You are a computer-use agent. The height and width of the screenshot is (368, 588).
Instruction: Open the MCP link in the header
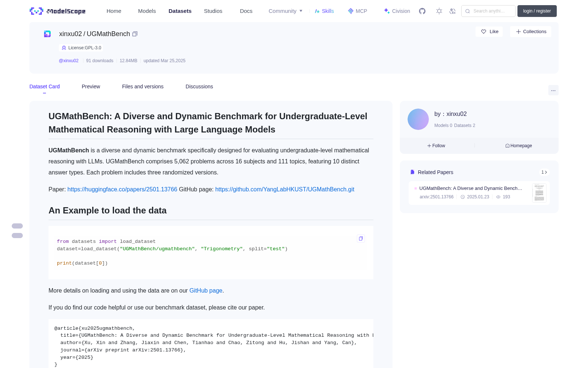point(358,11)
